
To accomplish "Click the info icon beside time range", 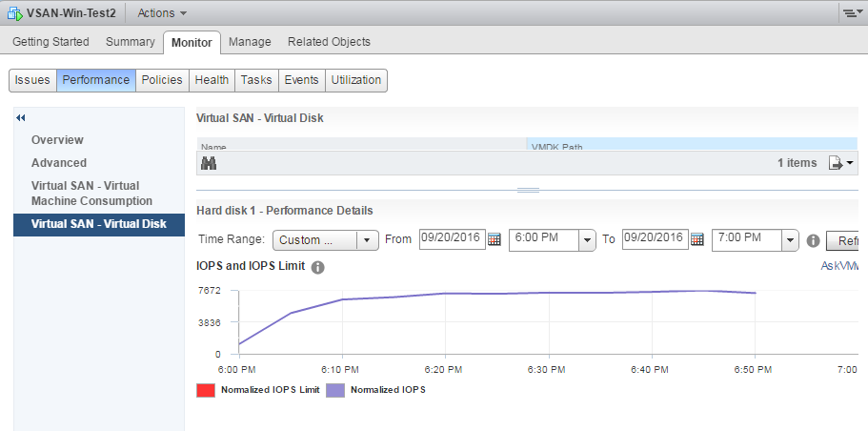I will click(x=814, y=240).
